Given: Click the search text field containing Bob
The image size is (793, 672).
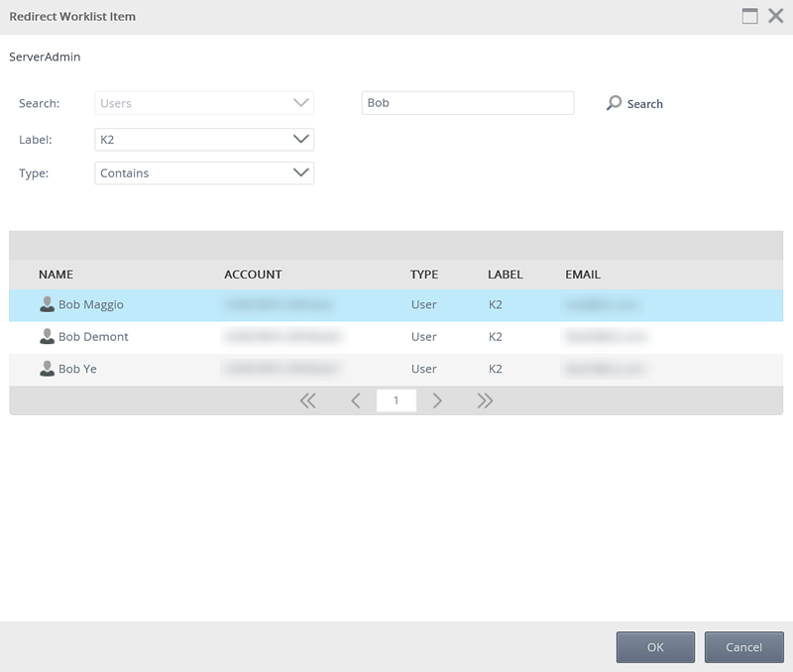Looking at the screenshot, I should [x=467, y=103].
